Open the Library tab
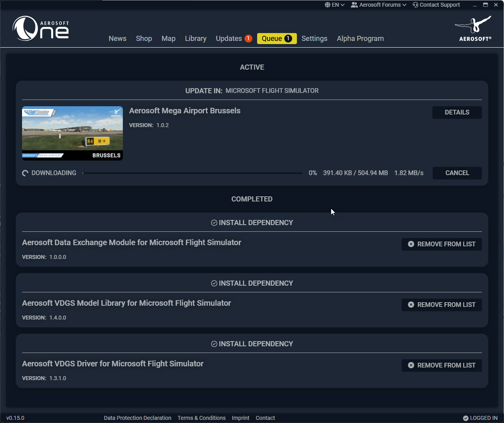Image resolution: width=504 pixels, height=423 pixels. [196, 39]
